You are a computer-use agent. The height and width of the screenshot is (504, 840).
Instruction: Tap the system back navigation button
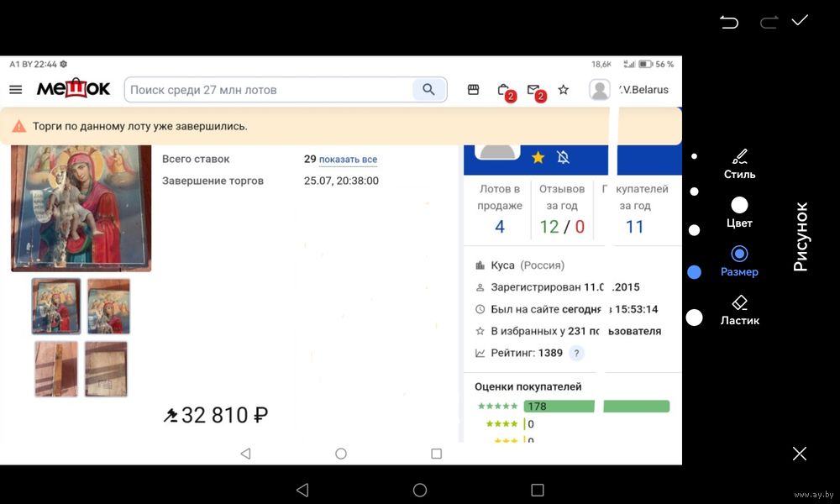tap(302, 490)
